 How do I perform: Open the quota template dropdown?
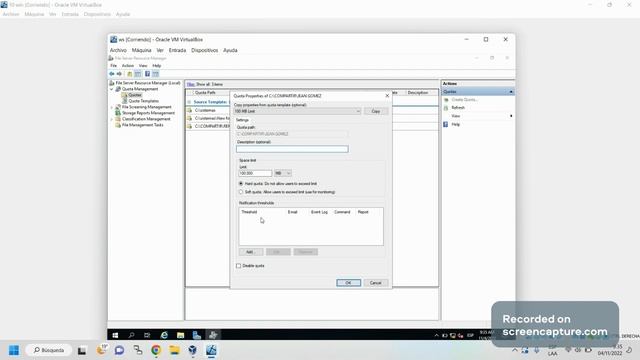point(297,111)
